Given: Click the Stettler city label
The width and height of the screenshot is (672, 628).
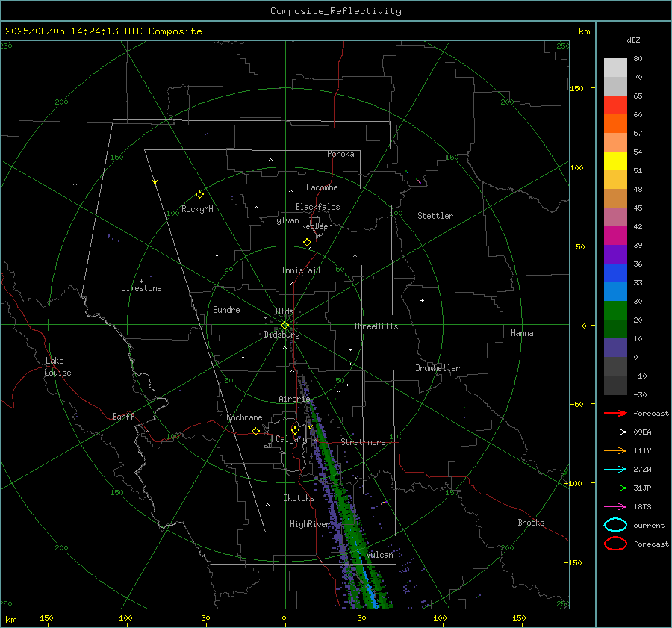Looking at the screenshot, I should (435, 216).
